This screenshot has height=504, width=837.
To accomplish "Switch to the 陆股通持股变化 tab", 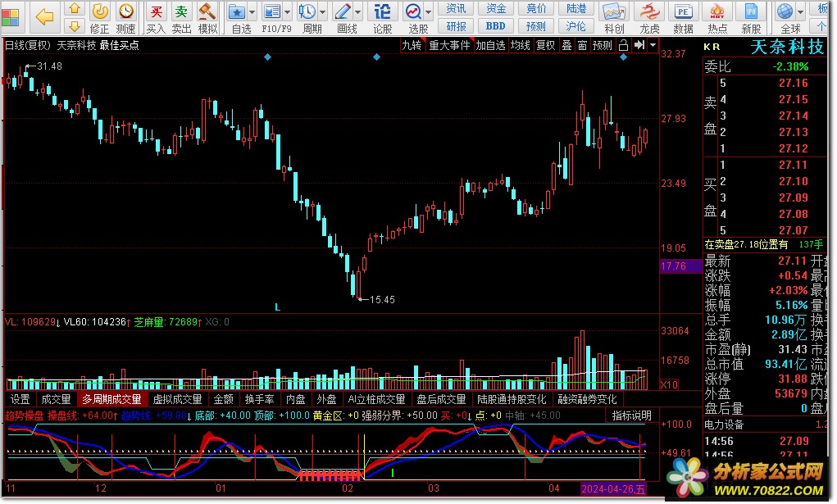I will pyautogui.click(x=512, y=399).
